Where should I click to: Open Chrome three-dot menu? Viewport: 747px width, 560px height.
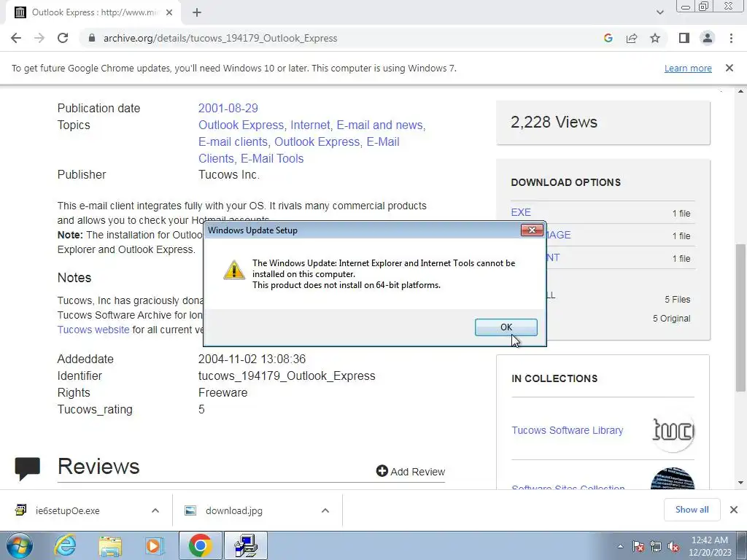click(731, 38)
